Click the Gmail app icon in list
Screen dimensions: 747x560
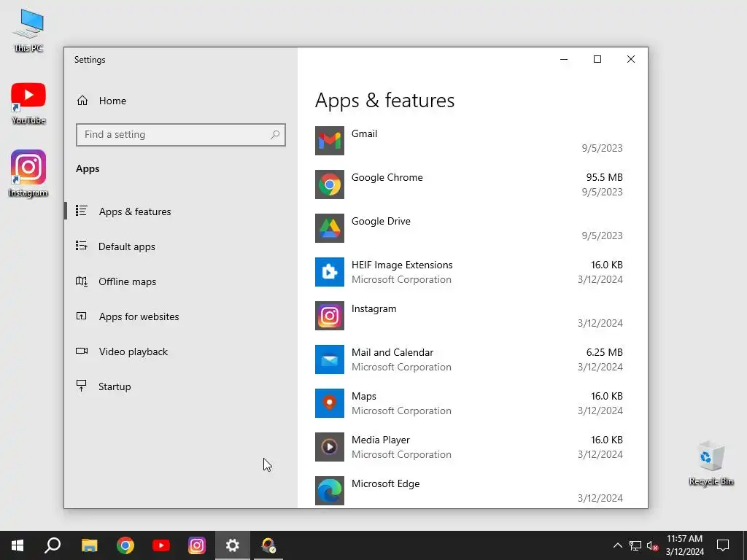329,141
